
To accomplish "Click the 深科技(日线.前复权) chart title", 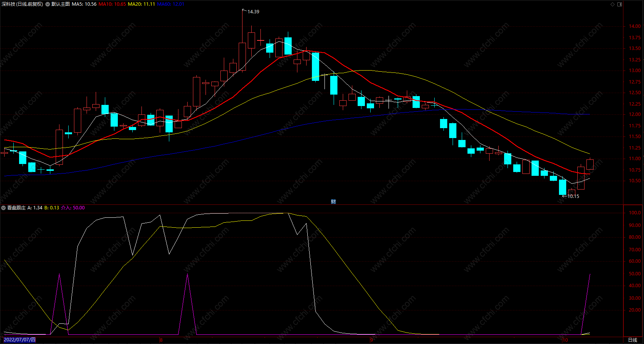I will click(22, 4).
